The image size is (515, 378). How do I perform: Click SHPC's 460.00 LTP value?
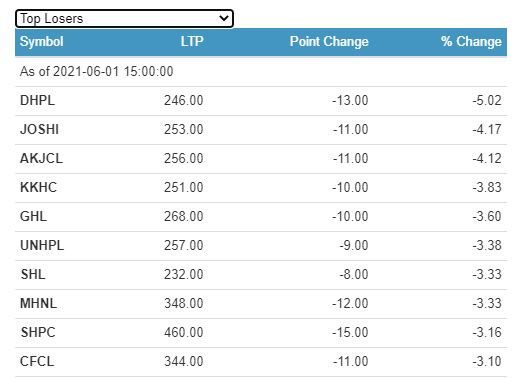pos(184,332)
